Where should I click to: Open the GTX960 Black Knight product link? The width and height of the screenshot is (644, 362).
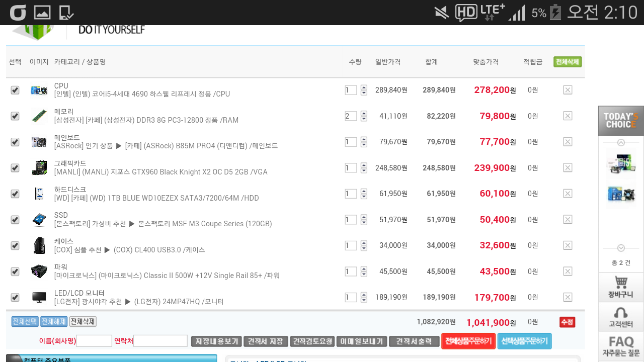pos(161,172)
